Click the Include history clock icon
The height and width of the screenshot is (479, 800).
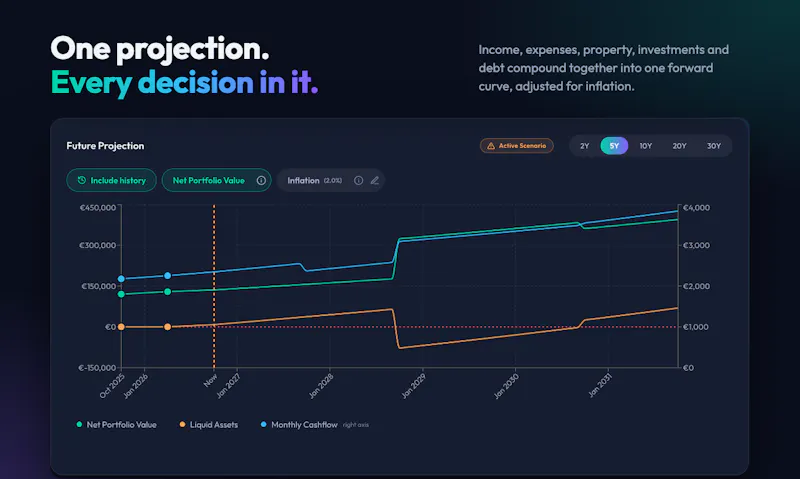[82, 180]
